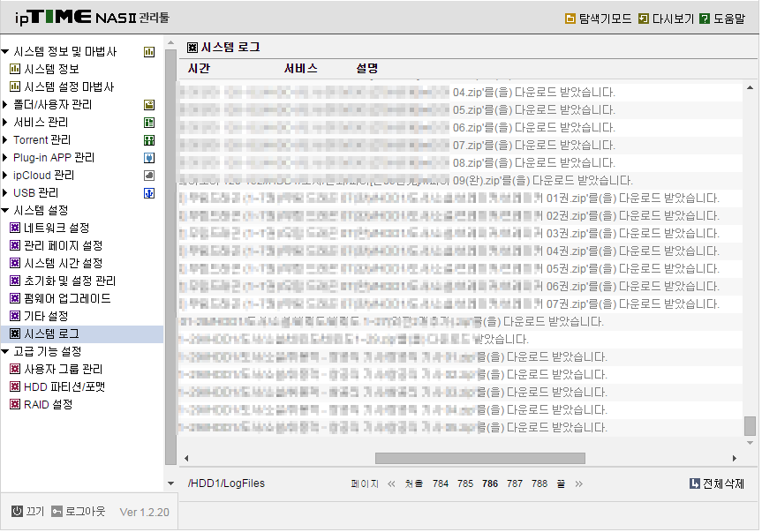Screen dimensions: 762x532
Task: Expand the ipCloud 관리 section
Action: click(5, 176)
